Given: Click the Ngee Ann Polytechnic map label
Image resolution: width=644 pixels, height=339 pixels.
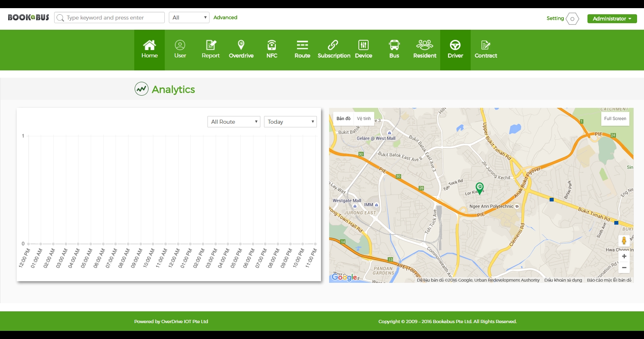Looking at the screenshot, I should pyautogui.click(x=491, y=206).
